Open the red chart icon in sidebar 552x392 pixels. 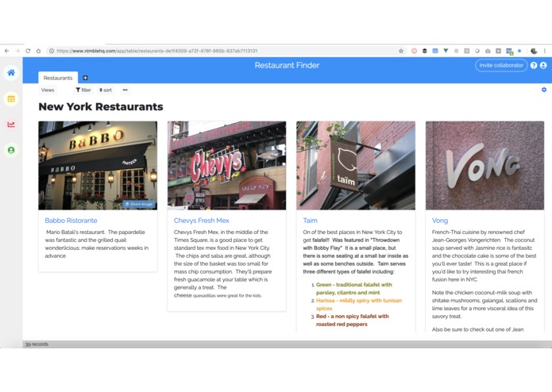pyautogui.click(x=11, y=125)
